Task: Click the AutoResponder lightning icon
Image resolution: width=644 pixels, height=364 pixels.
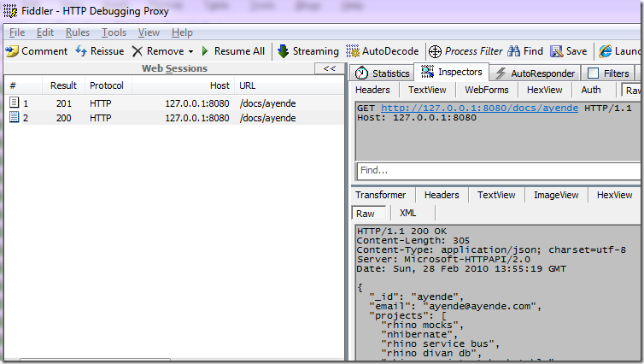Action: (501, 73)
